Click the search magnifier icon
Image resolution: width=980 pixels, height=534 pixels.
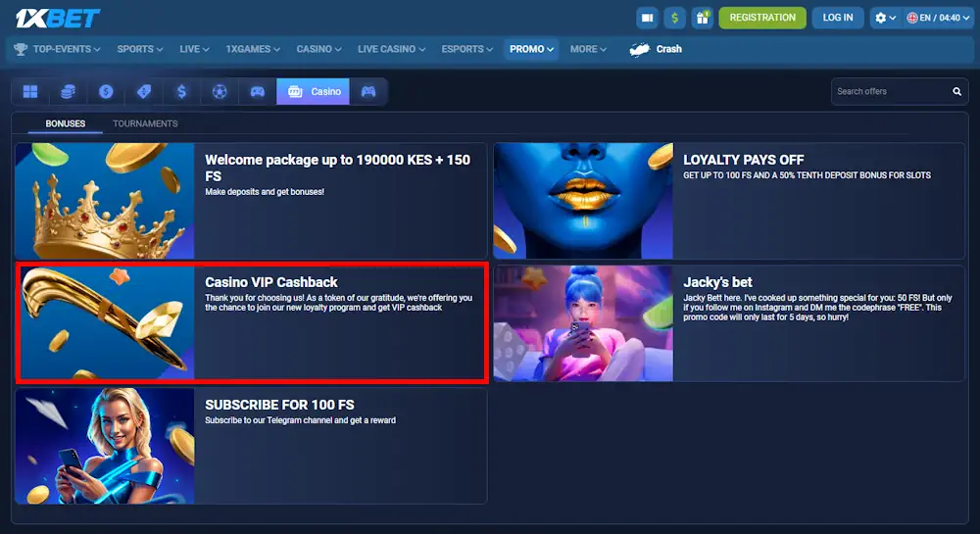tap(956, 91)
